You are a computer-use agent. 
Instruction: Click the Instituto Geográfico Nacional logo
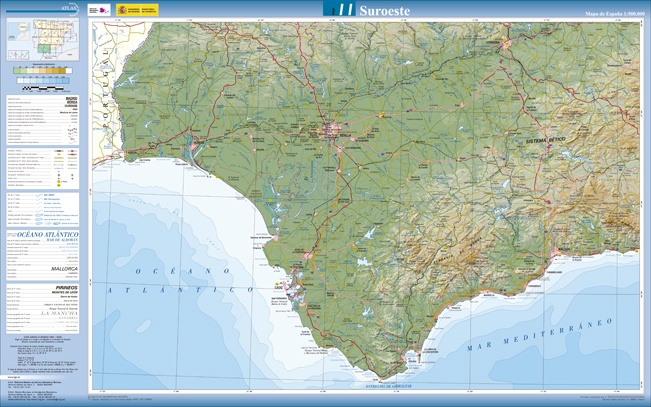coord(98,9)
